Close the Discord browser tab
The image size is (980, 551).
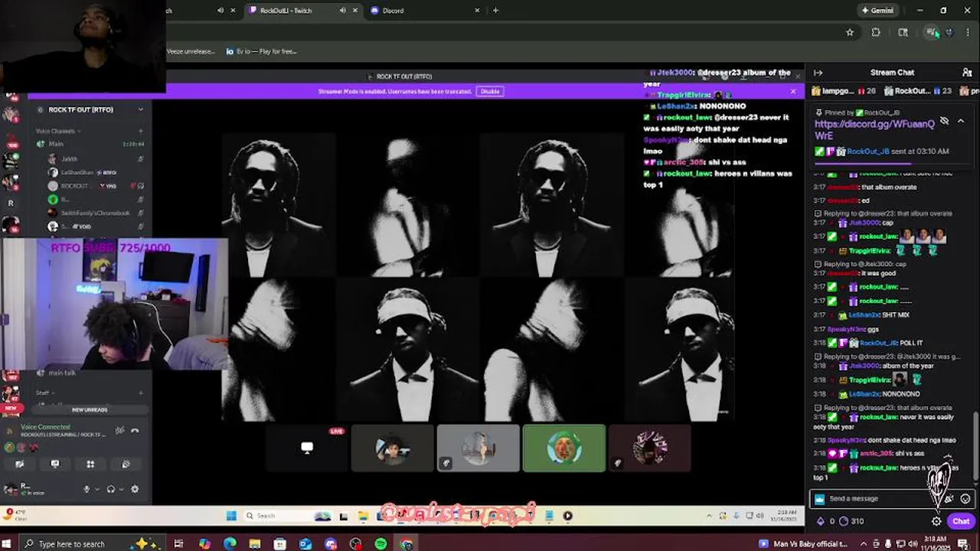click(477, 11)
